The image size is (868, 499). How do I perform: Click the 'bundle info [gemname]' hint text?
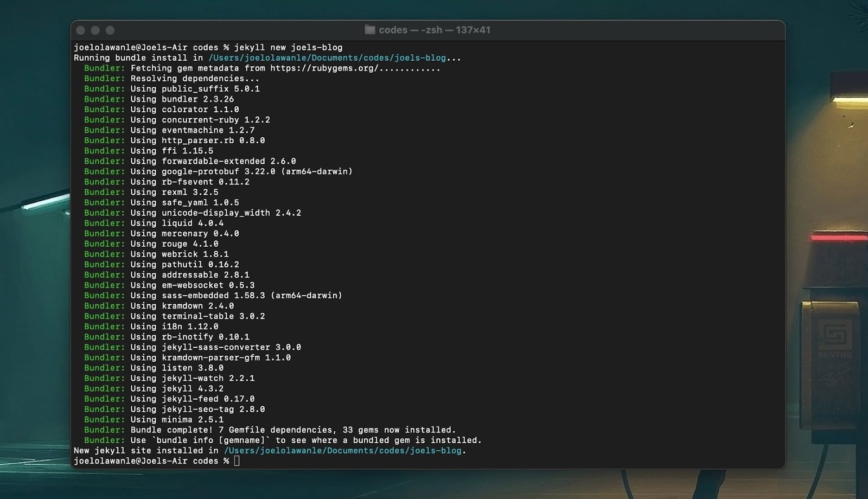210,440
